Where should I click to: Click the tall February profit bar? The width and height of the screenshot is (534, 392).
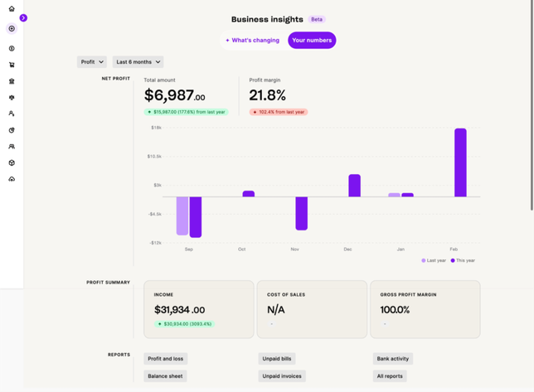460,162
